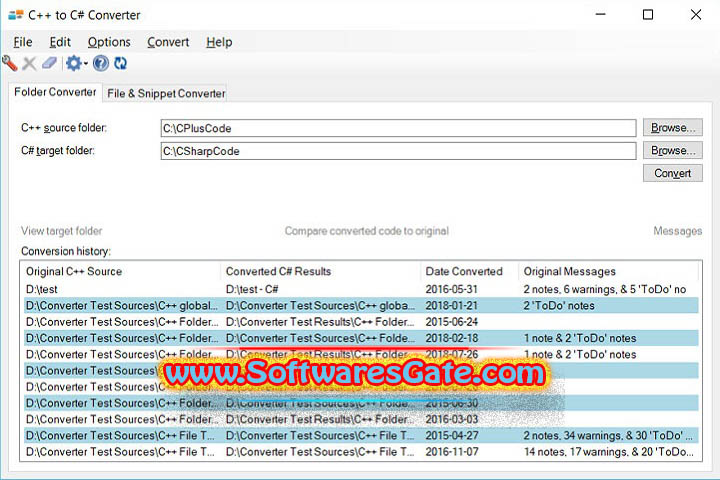
Task: Browse for the C++ source folder
Action: pyautogui.click(x=673, y=128)
